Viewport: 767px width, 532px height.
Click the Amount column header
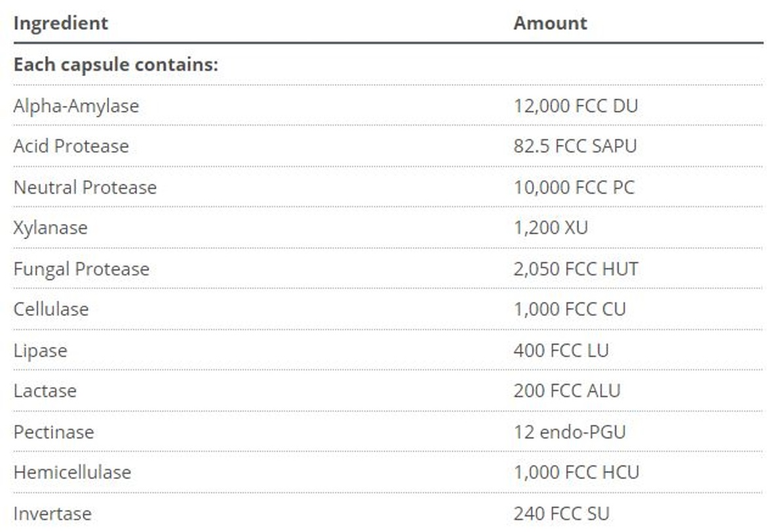(x=550, y=24)
